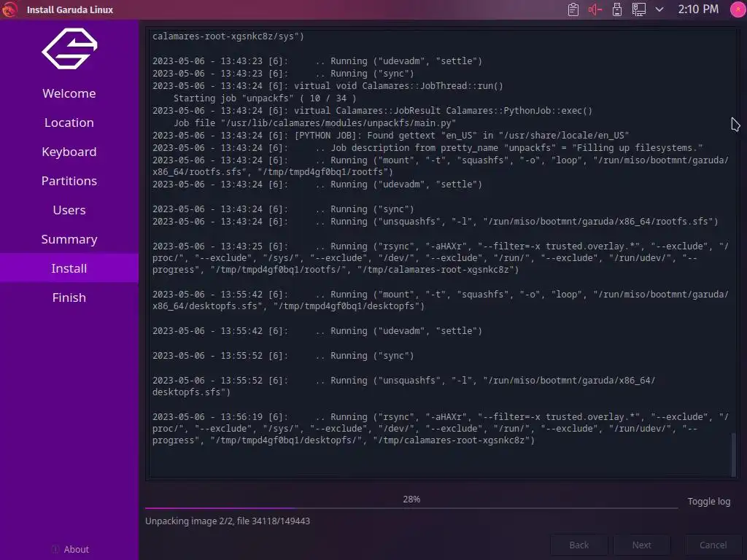This screenshot has width=747, height=560.
Task: Select the Partitions step in sidebar
Action: (69, 181)
